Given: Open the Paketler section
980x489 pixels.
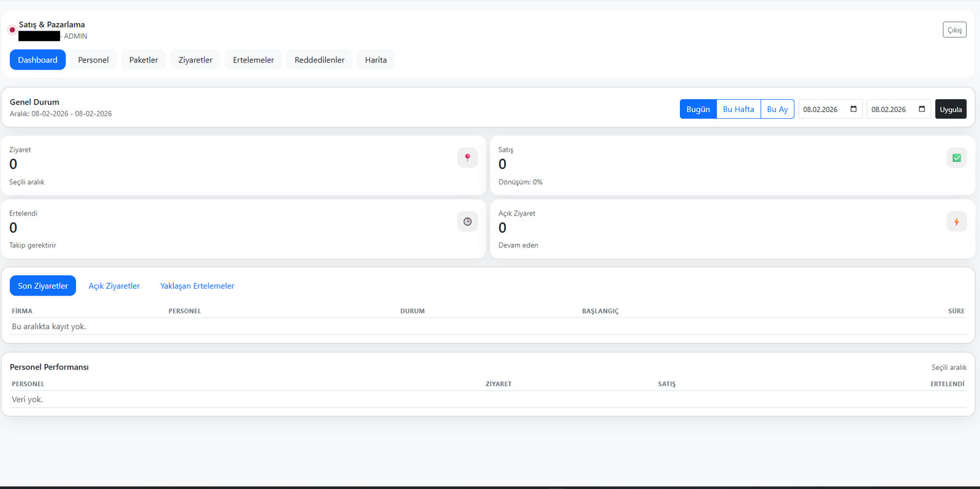Looking at the screenshot, I should 143,60.
